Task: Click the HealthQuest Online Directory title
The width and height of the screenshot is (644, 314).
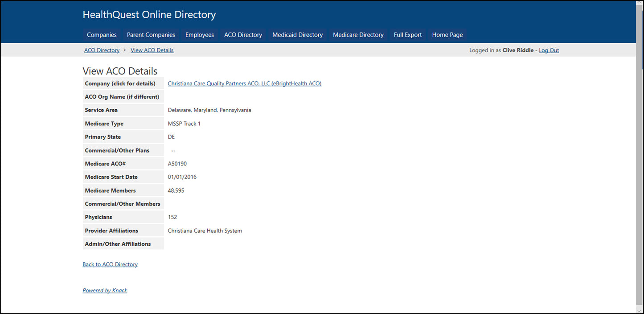Action: click(x=149, y=15)
